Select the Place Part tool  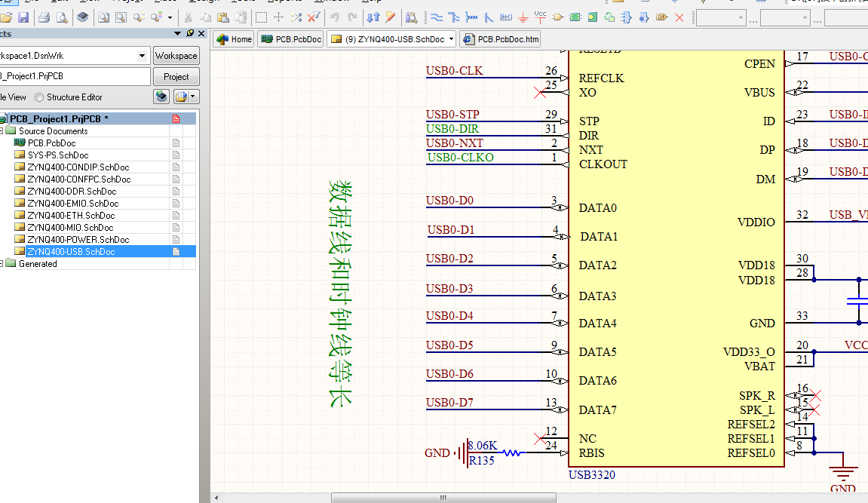[x=558, y=17]
